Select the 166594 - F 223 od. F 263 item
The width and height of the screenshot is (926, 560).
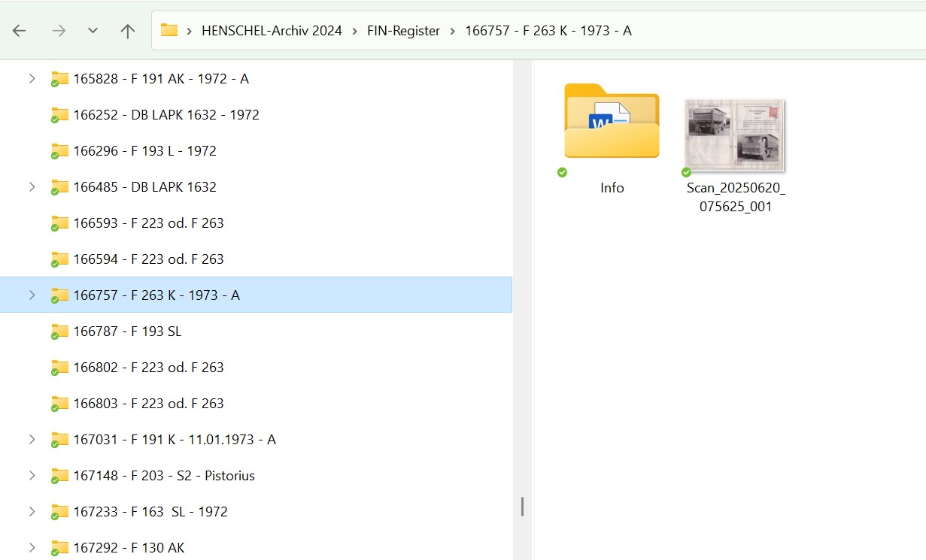148,259
